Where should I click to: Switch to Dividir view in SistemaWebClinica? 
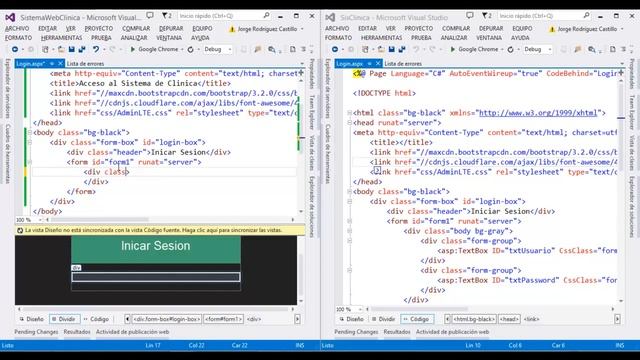64,319
